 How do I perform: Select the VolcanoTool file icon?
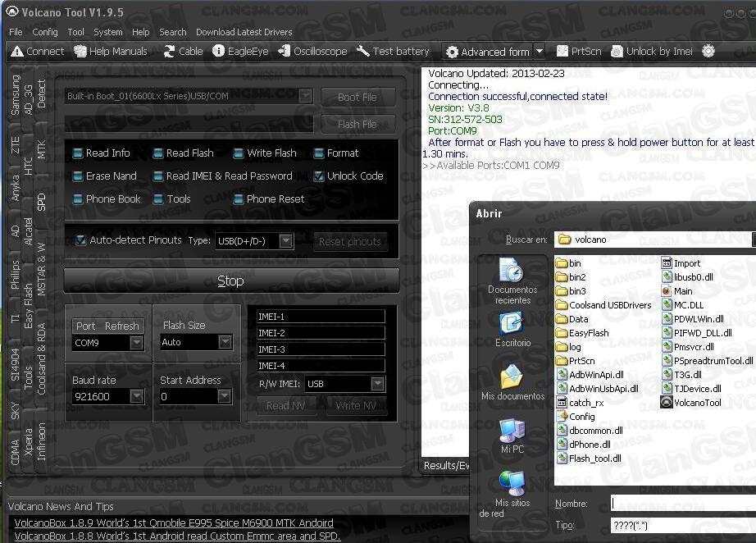click(667, 402)
